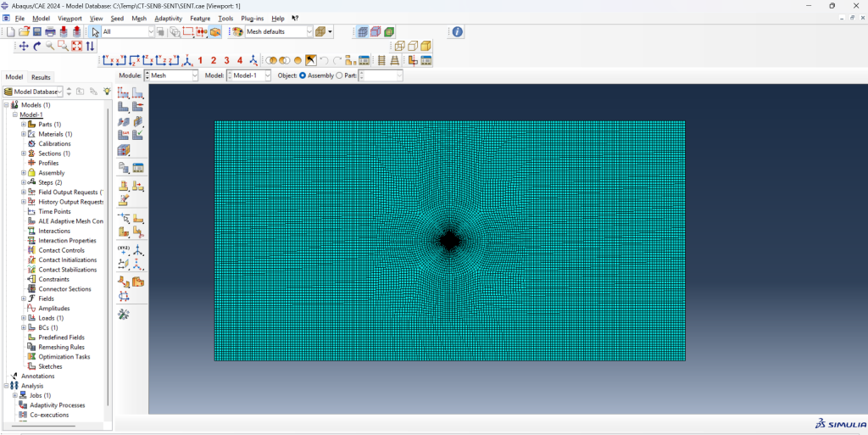
Task: Select Optimization Tasks in model tree
Action: coord(64,357)
